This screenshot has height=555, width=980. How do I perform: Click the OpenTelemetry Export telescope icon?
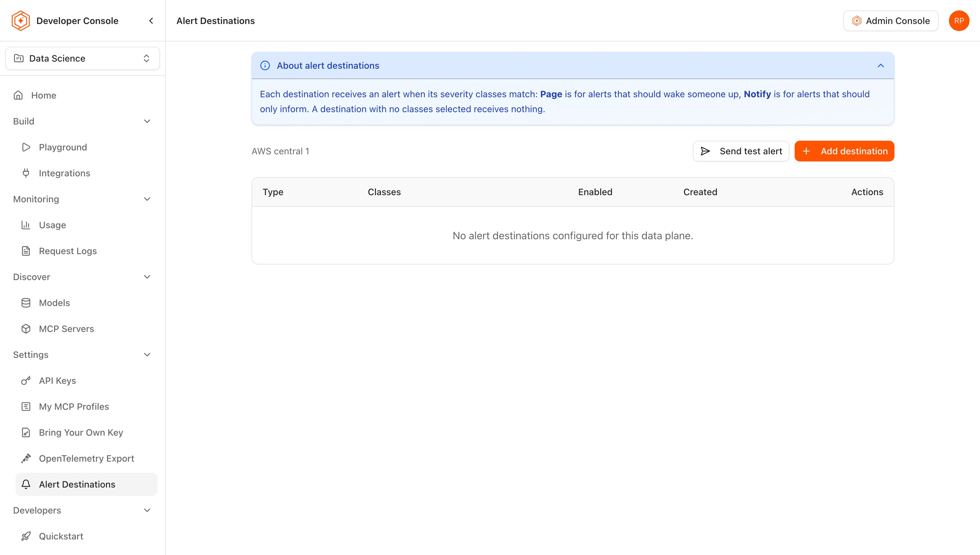(x=26, y=458)
